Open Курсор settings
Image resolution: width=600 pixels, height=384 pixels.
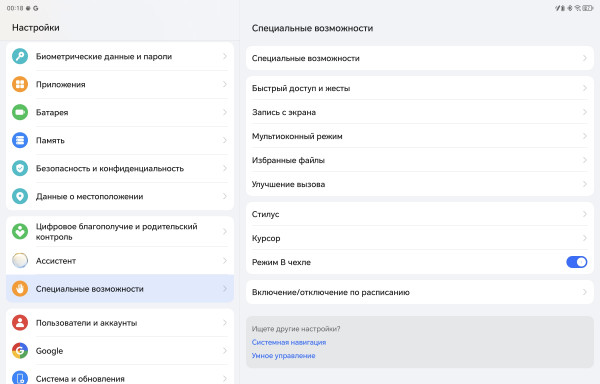[x=420, y=238]
